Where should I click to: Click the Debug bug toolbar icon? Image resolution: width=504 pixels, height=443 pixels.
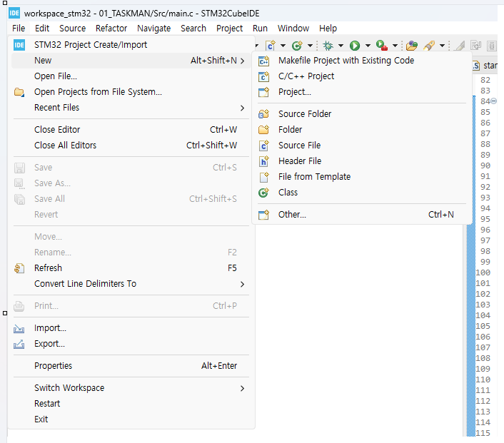click(328, 46)
